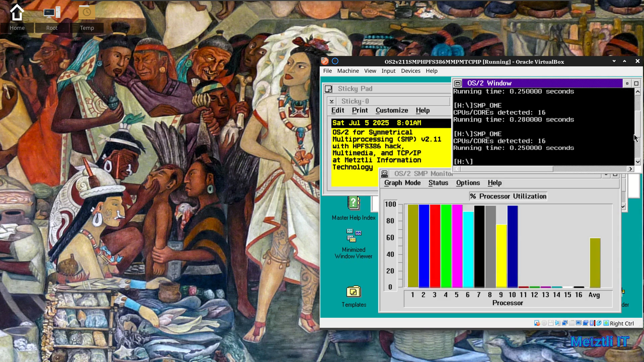The height and width of the screenshot is (362, 644).
Task: Click the recording status icon in VirtualBox
Action: tap(586, 323)
